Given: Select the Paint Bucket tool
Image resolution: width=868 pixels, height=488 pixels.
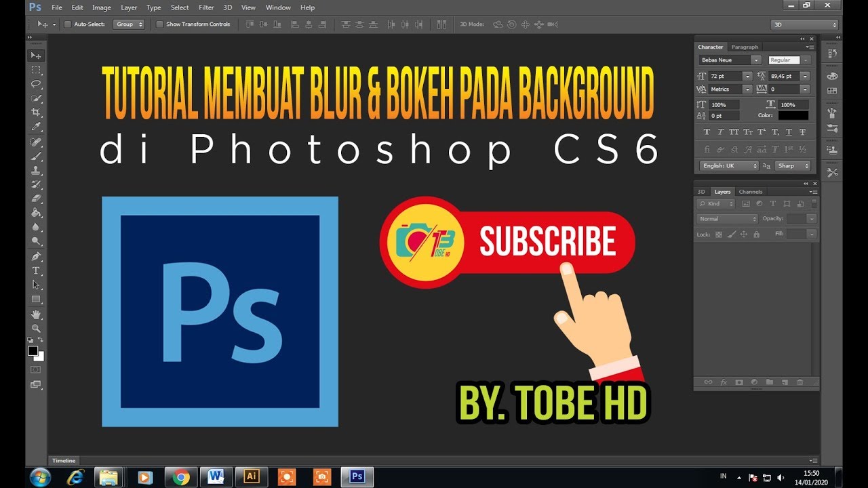Looking at the screenshot, I should 36,213.
